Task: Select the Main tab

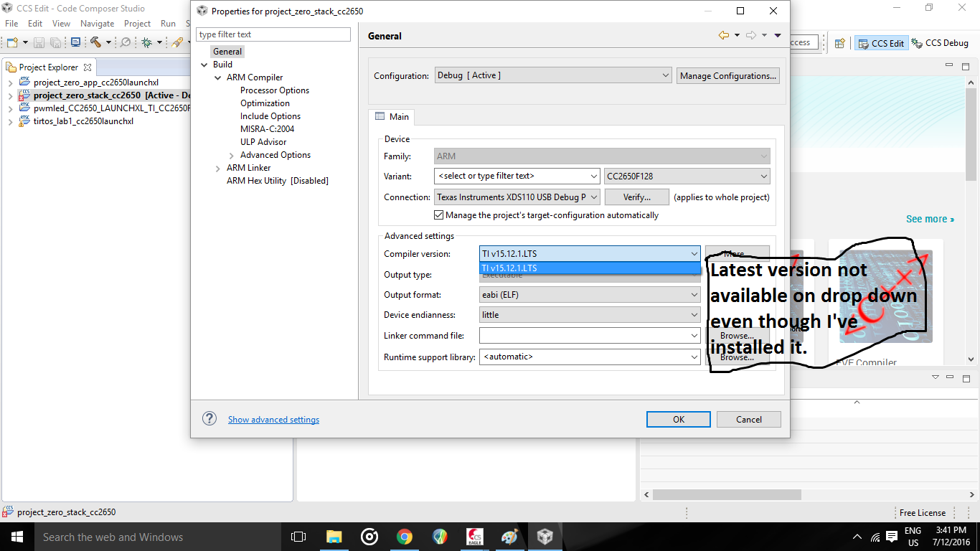Action: (392, 117)
